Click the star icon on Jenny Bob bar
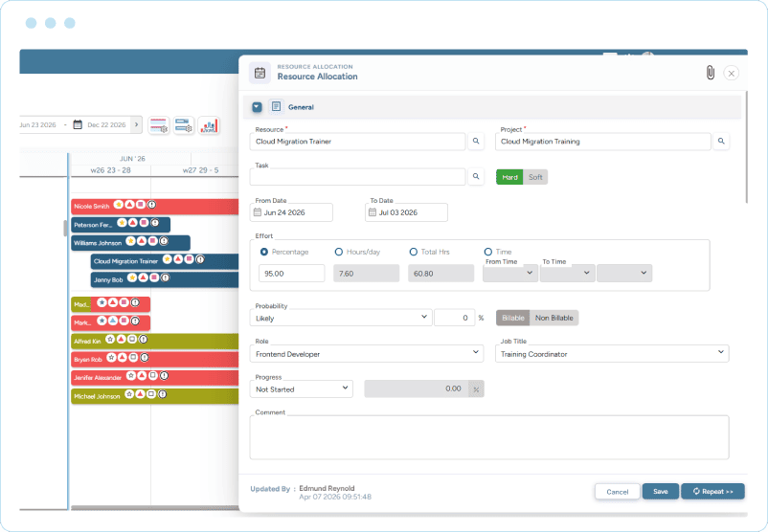 132,277
